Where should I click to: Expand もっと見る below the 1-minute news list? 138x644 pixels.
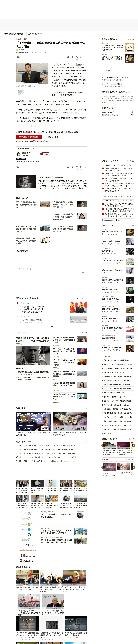pos(52,327)
